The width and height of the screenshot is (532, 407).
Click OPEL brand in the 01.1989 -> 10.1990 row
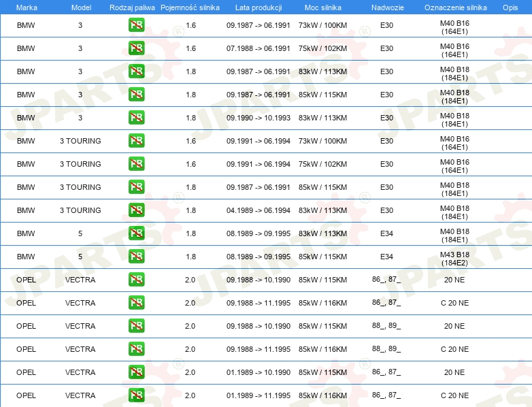tap(26, 372)
